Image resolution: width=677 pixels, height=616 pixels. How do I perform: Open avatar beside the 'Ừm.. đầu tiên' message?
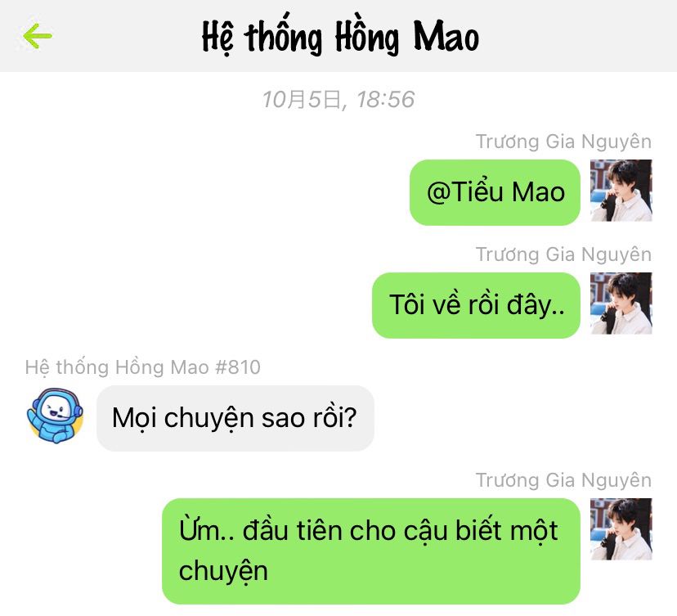tap(621, 529)
